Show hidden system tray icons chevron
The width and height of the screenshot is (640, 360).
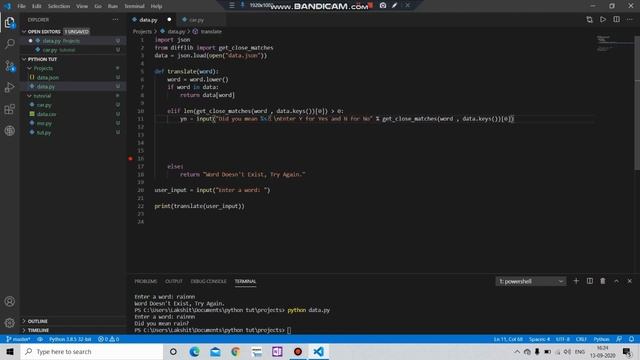pos(517,351)
